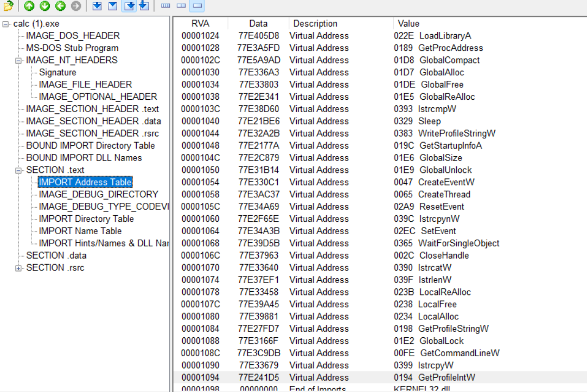This screenshot has width=587, height=392.
Task: Click fourth blue down-arrow address view icon
Action: (x=144, y=5)
